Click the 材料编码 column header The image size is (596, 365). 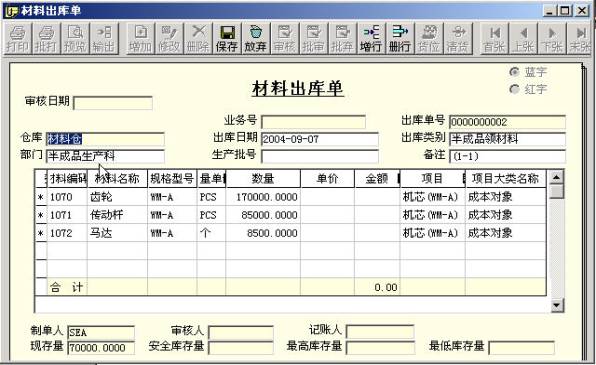(x=67, y=179)
